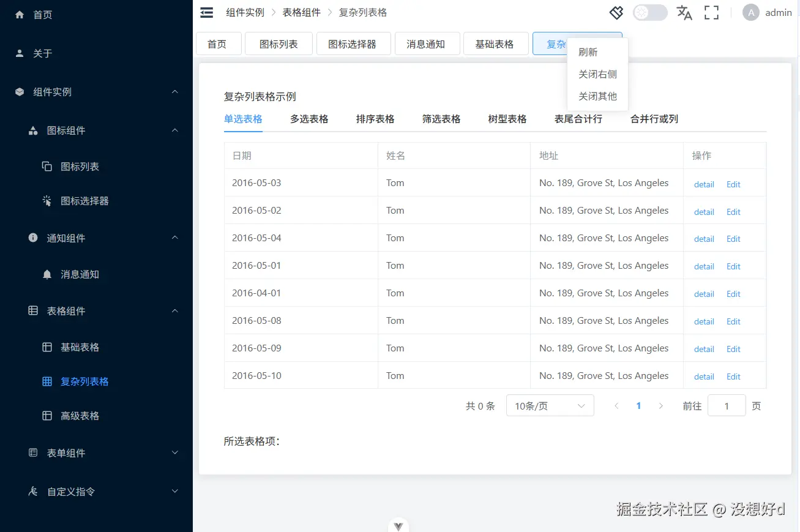Image resolution: width=800 pixels, height=532 pixels.
Task: Click the previous page arrow in pagination
Action: tap(616, 406)
